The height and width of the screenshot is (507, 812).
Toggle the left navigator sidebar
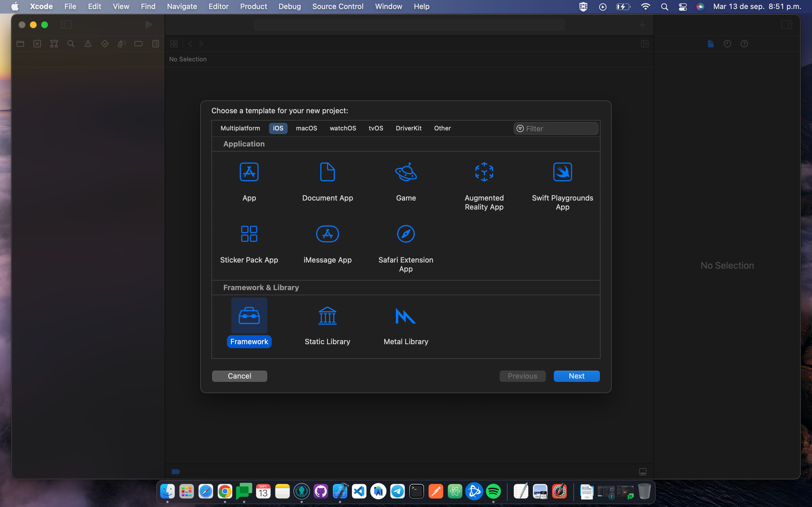click(x=66, y=25)
